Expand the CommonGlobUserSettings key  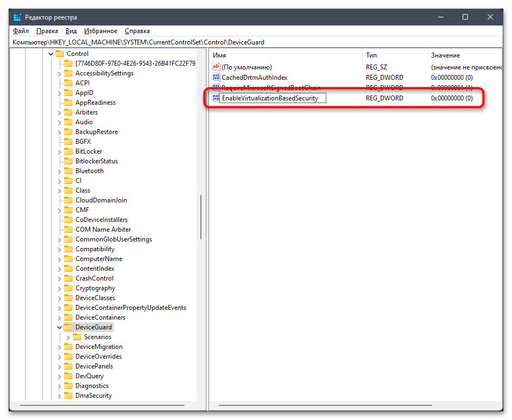59,240
